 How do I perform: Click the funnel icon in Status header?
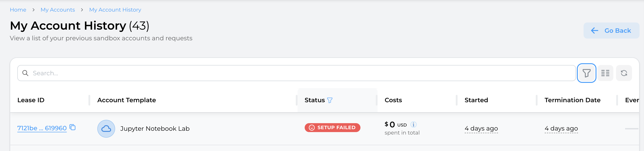330,100
